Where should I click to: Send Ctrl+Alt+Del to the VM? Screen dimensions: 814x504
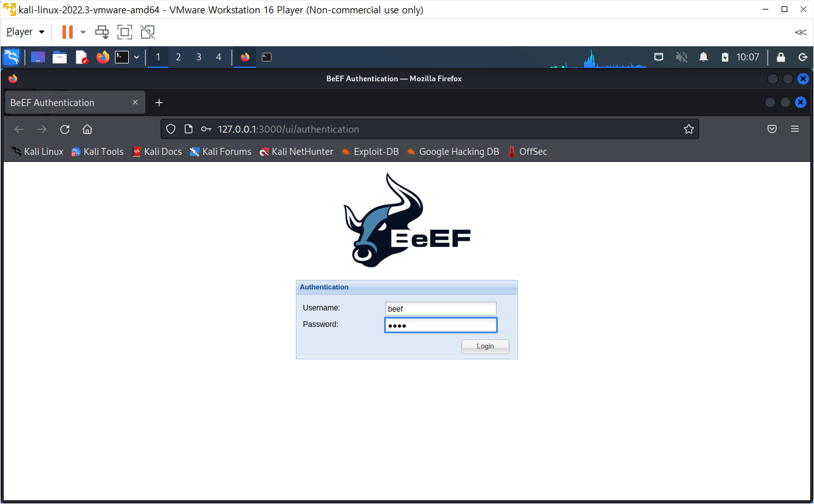click(x=102, y=32)
